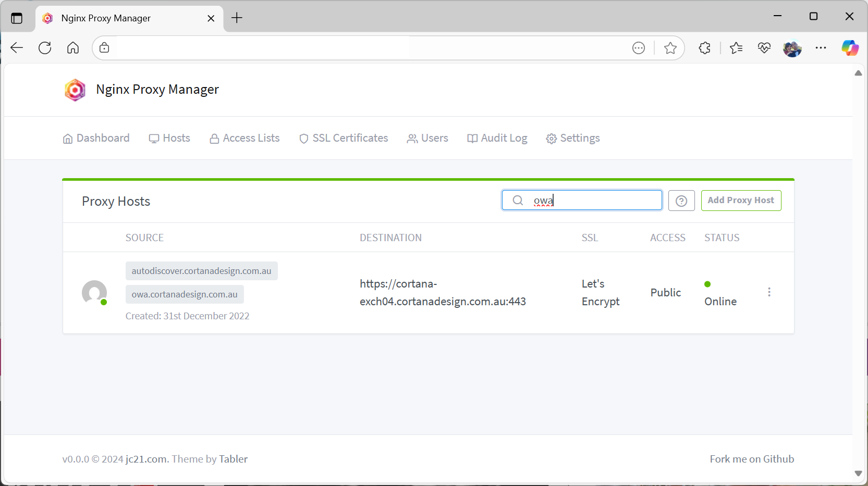View site information lock icon

(x=104, y=48)
